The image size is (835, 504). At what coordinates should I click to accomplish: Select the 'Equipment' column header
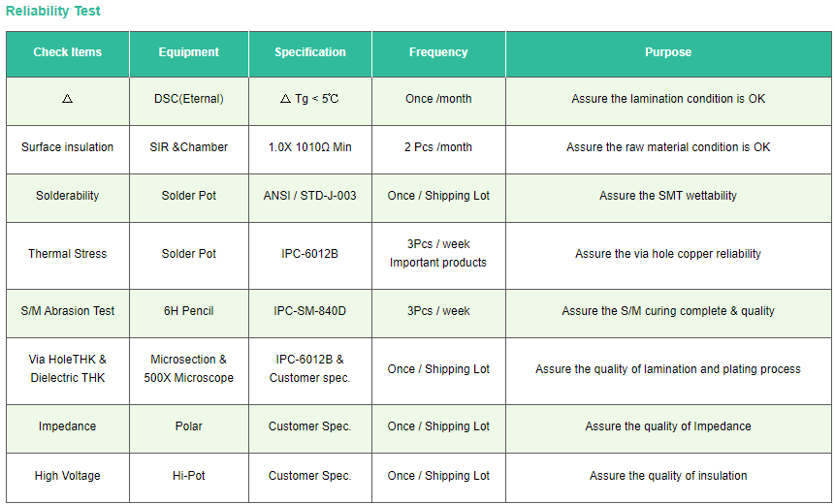(x=189, y=52)
